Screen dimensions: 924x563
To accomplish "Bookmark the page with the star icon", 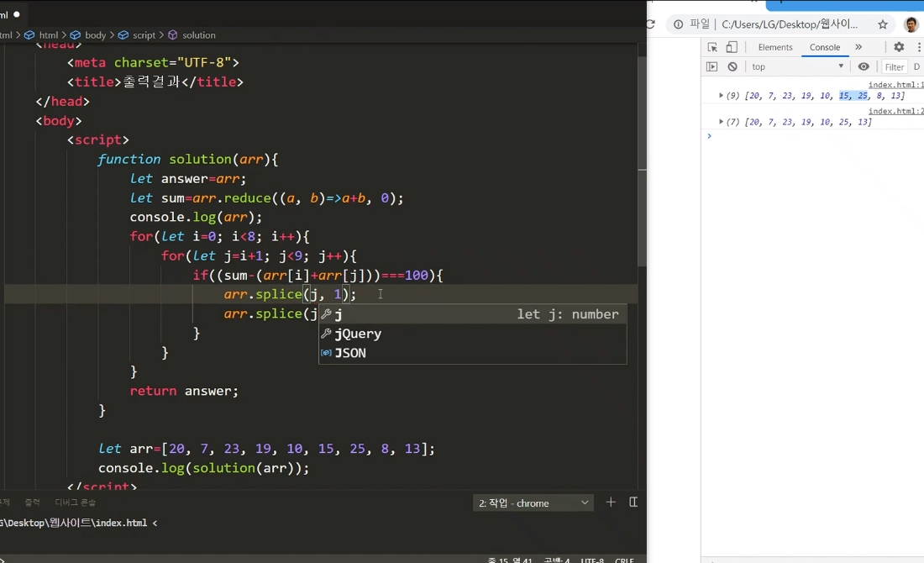I will pyautogui.click(x=883, y=24).
